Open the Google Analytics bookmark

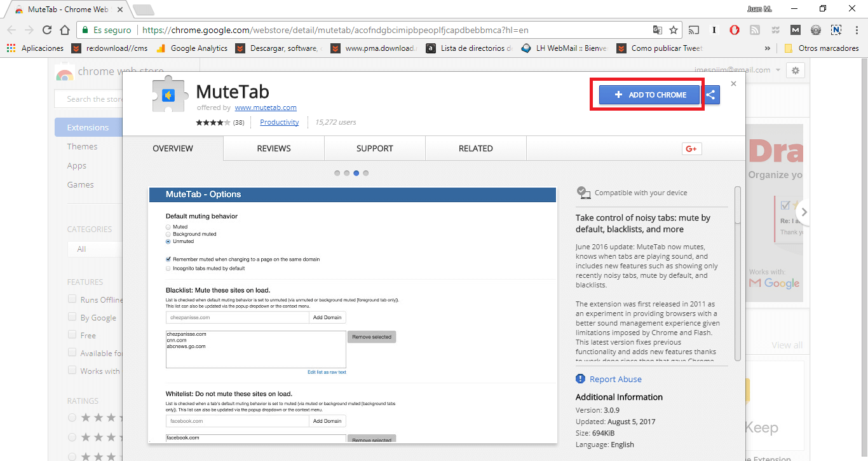coord(192,48)
